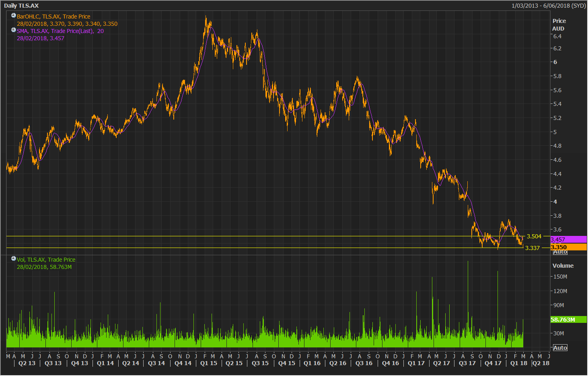Click the Q1 17 quarter label
The height and width of the screenshot is (376, 588).
pyautogui.click(x=416, y=363)
